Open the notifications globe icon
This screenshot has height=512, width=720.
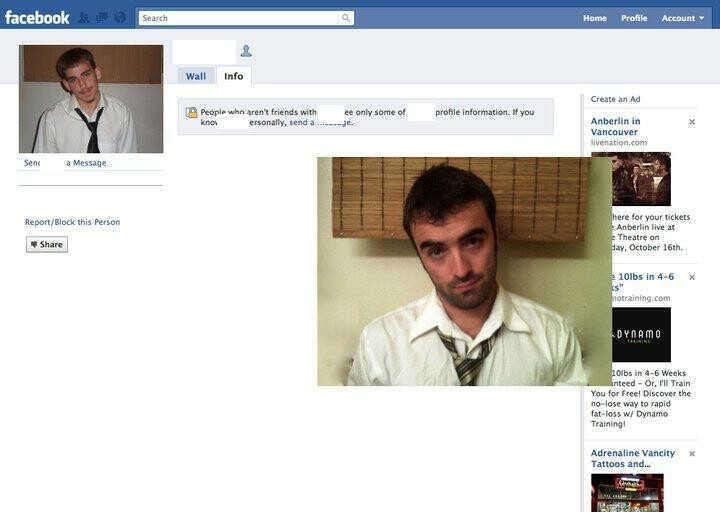120,18
